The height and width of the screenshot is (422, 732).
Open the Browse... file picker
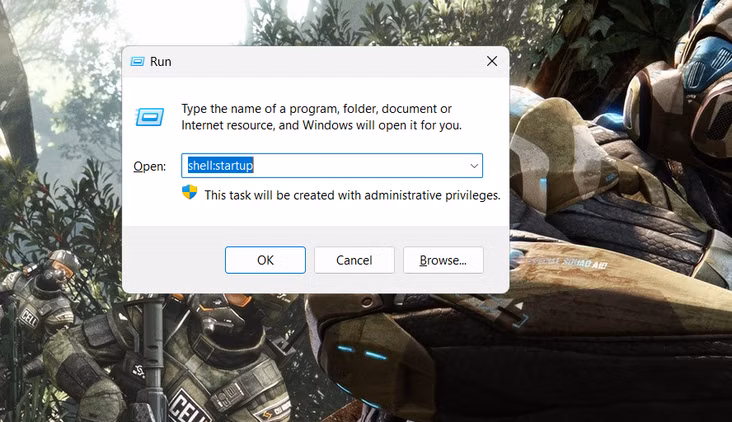(x=443, y=260)
